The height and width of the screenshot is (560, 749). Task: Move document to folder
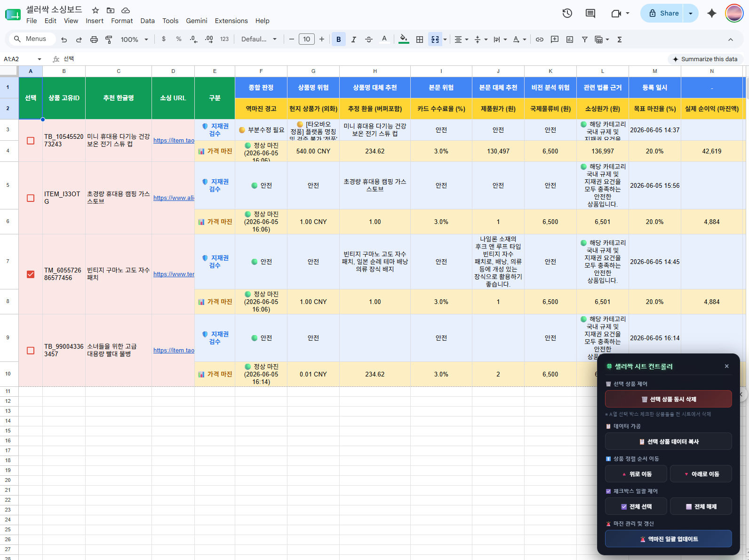point(111,10)
